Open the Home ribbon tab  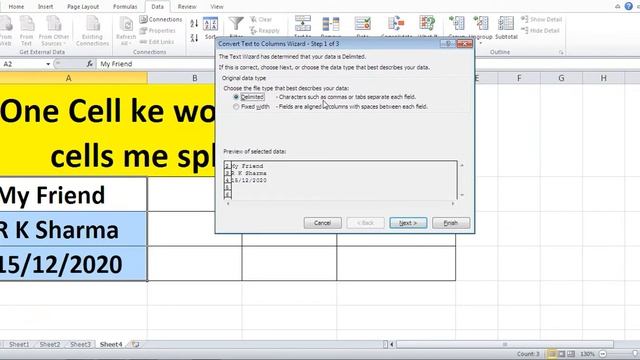pyautogui.click(x=16, y=7)
